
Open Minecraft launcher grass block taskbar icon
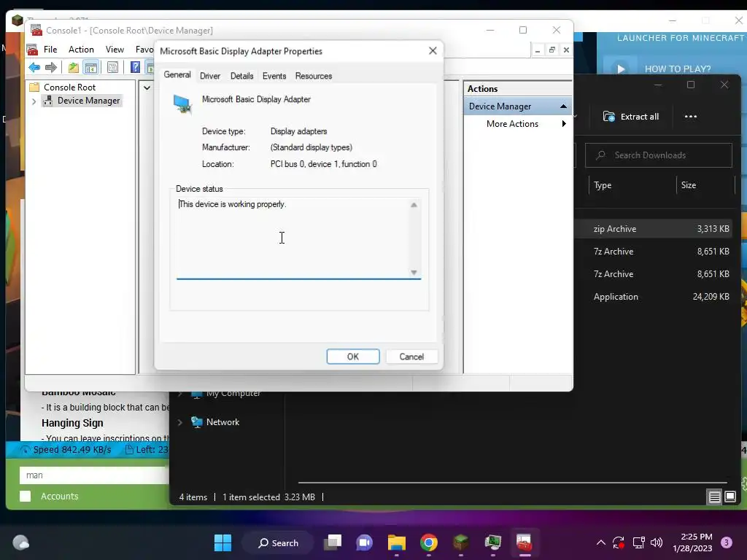[461, 542]
